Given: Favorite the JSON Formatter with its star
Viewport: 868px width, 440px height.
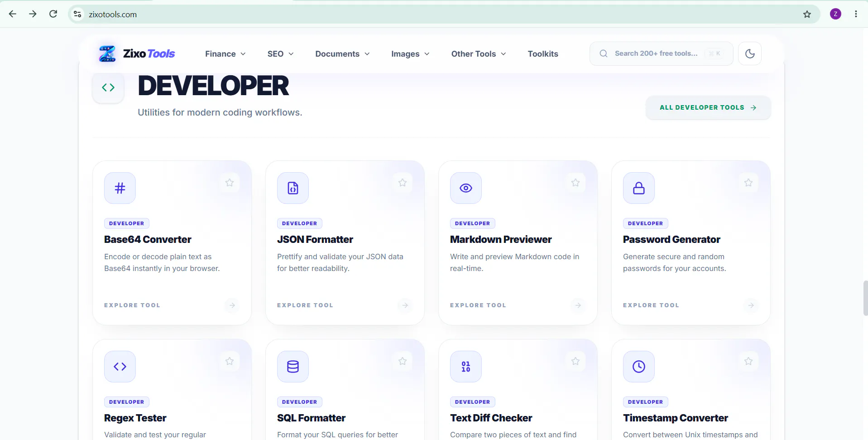Looking at the screenshot, I should click(403, 183).
